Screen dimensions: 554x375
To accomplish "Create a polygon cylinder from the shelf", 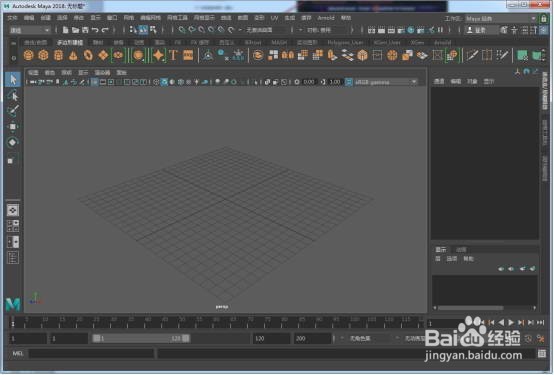I will 58,55.
